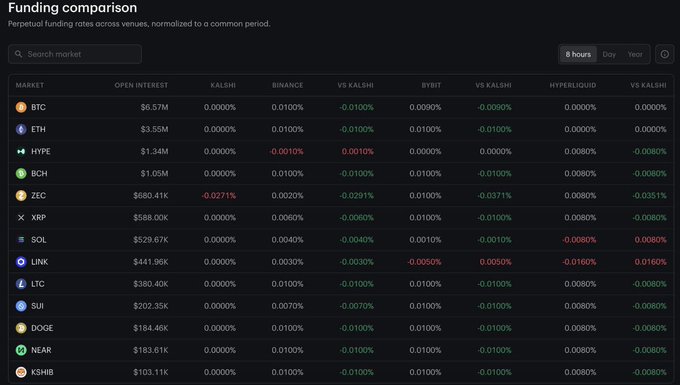Click the BTC coin icon

21,107
